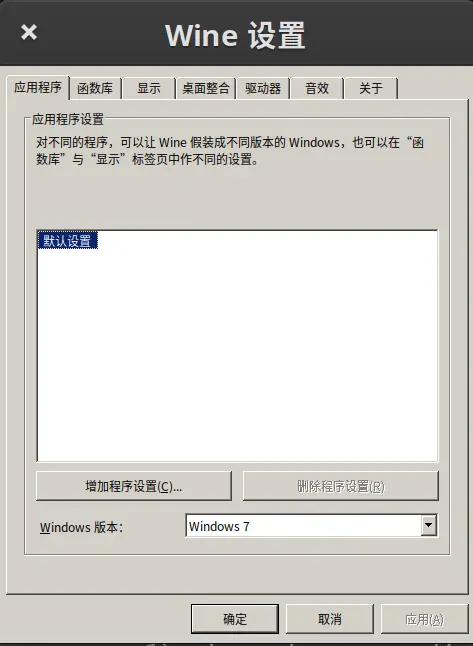Select the 默认设置 list entry

(68, 241)
